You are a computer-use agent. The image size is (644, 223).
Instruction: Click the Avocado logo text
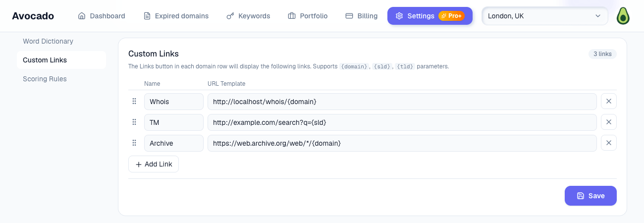pos(33,16)
